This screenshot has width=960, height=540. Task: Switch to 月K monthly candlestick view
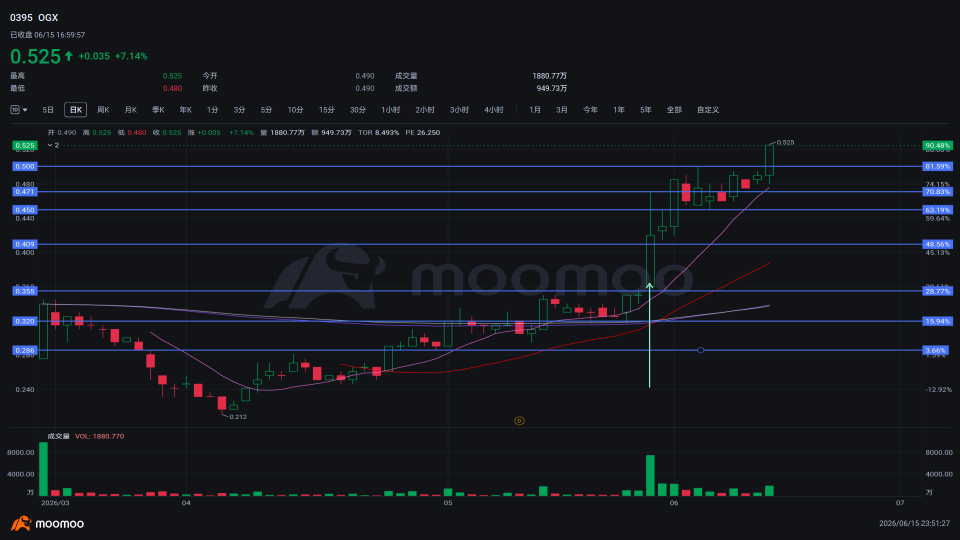point(130,110)
